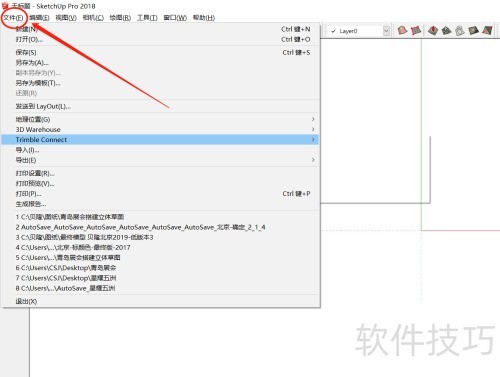Expand the 导出(E) submenu arrow
Image resolution: width=500 pixels, height=377 pixels.
(313, 160)
